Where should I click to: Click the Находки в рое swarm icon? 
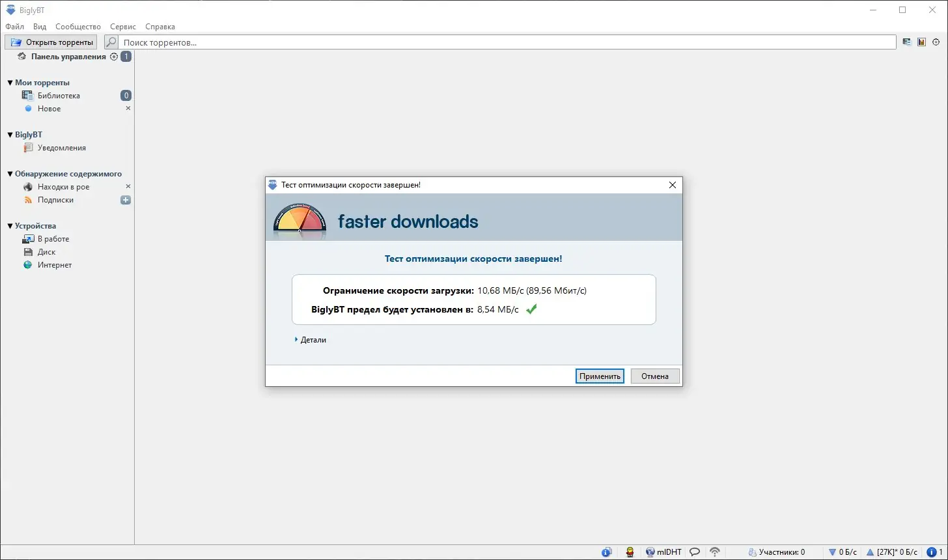point(28,187)
